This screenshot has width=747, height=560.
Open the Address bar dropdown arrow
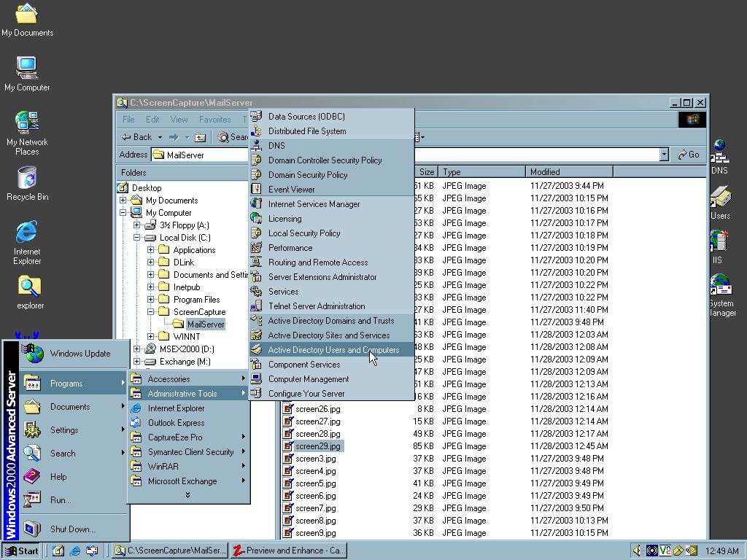click(664, 155)
